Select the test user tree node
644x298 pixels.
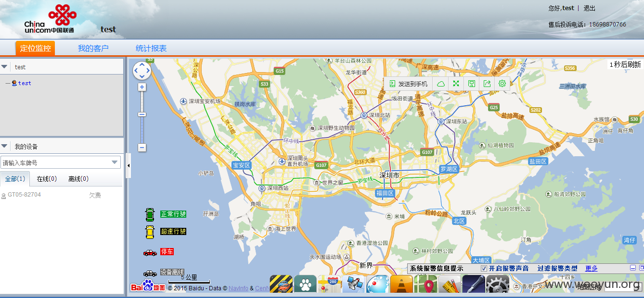[x=25, y=83]
